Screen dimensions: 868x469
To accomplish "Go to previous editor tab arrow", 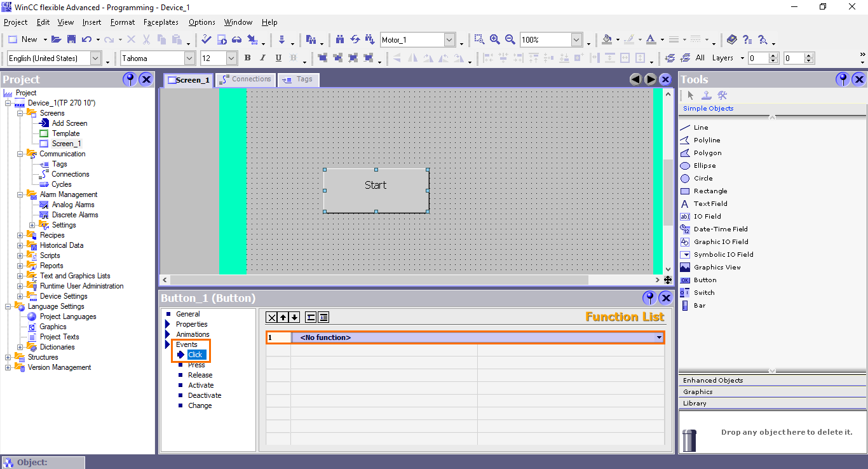I will [635, 79].
